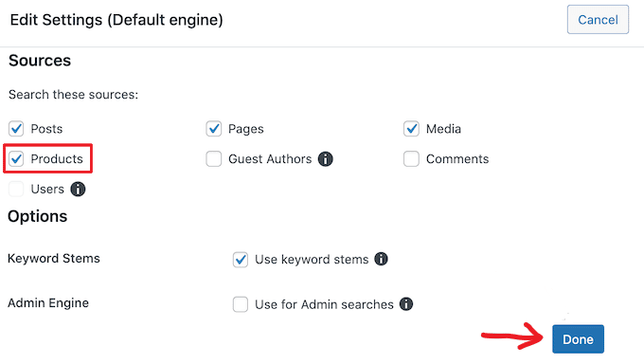Toggle the Products checkbox

[16, 158]
